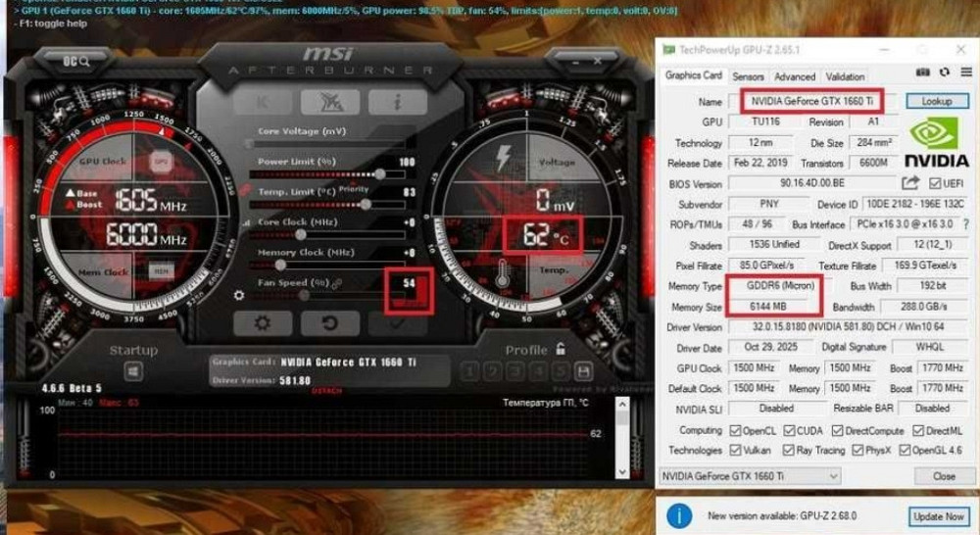Click the Driver Version field in GPU-Z
980x535 pixels.
pos(848,327)
